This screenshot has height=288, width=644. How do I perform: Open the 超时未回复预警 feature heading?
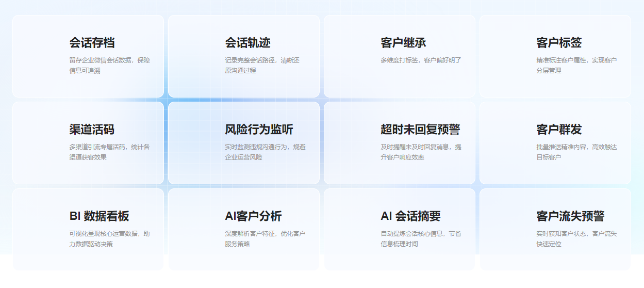pyautogui.click(x=420, y=130)
